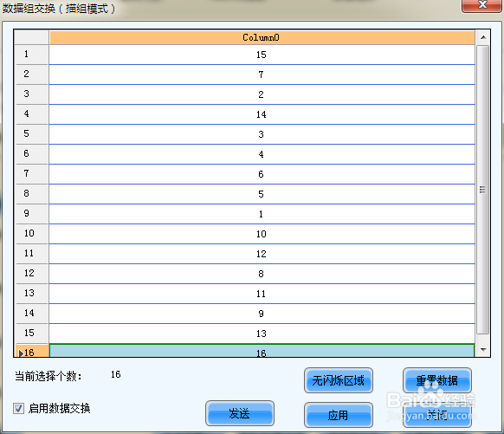
Task: Select row header 11
Action: [x=32, y=254]
